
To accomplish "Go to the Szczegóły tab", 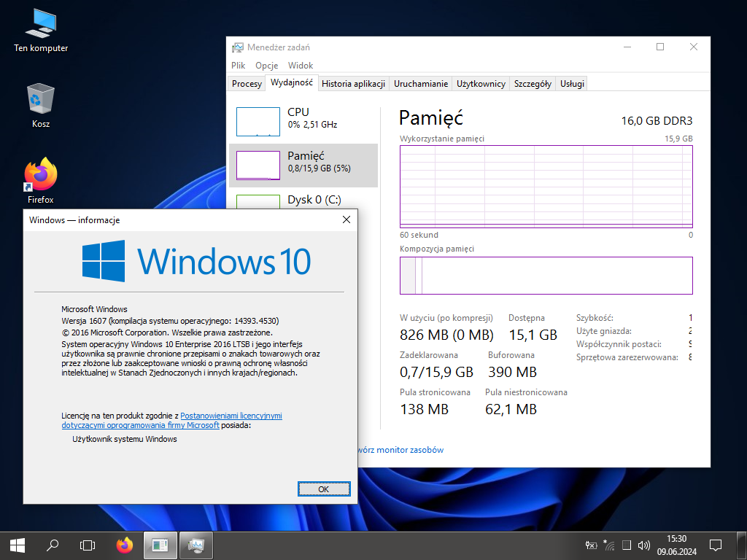I will pos(533,84).
